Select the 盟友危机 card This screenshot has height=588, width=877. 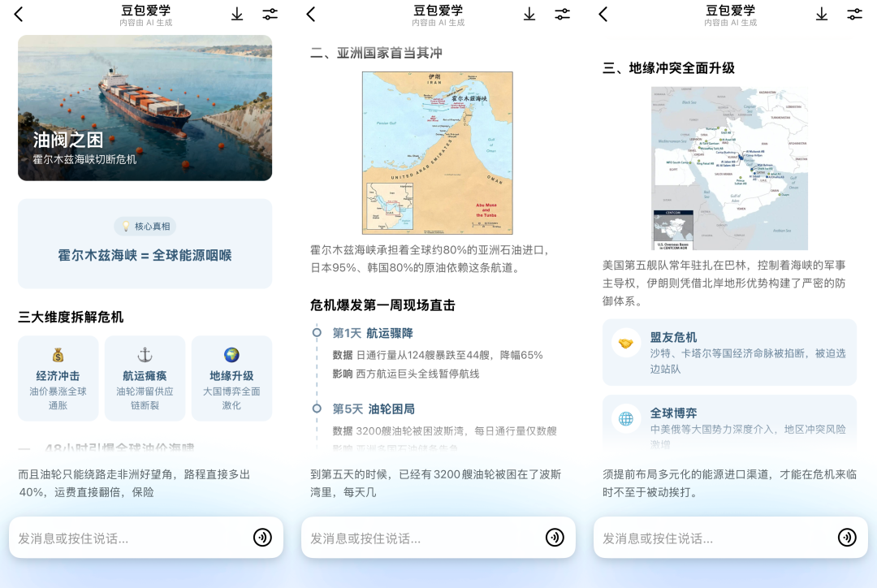[x=729, y=352]
